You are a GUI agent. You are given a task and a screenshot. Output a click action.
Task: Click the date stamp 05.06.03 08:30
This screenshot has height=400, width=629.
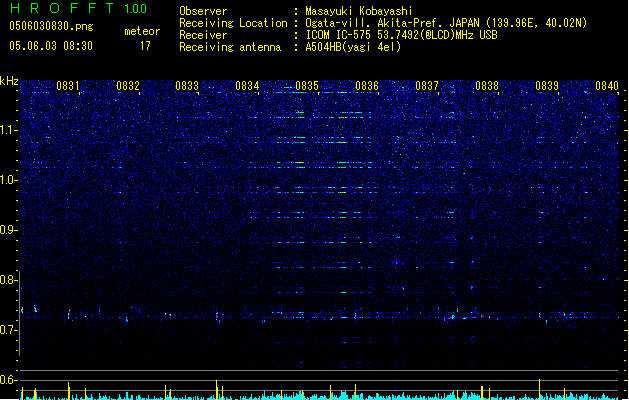51,46
